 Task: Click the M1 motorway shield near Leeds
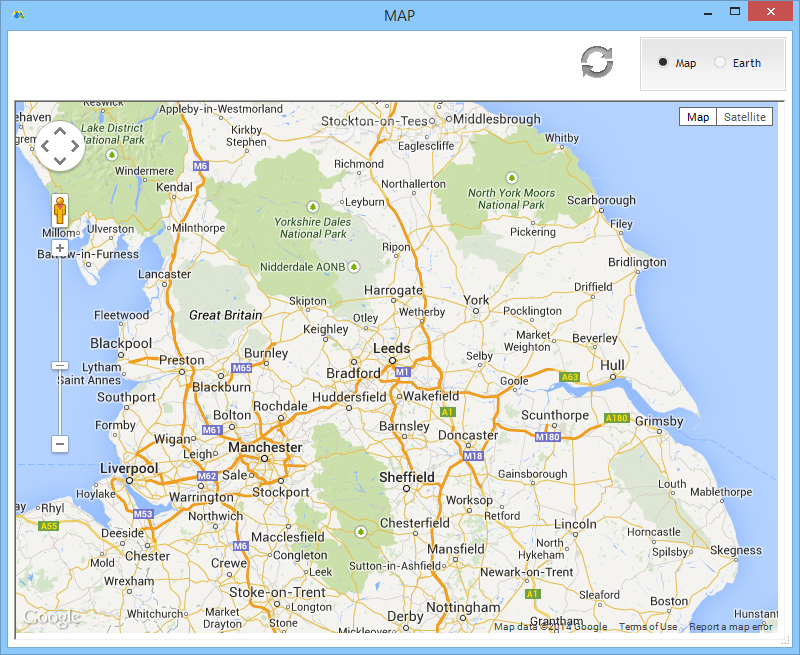(403, 372)
